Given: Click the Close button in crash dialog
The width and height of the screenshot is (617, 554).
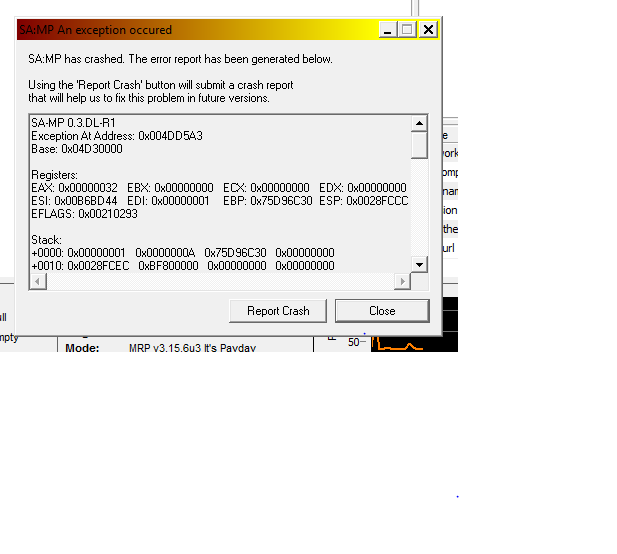Looking at the screenshot, I should tap(382, 311).
